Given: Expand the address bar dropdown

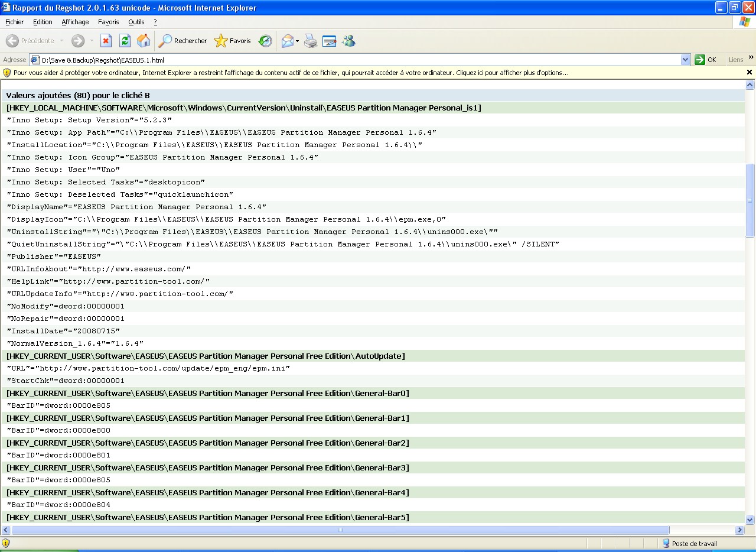Looking at the screenshot, I should tap(685, 60).
